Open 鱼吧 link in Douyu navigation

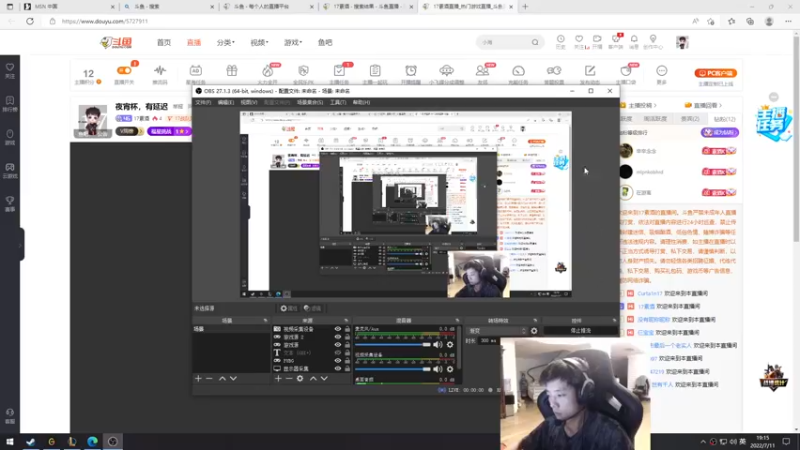[325, 42]
